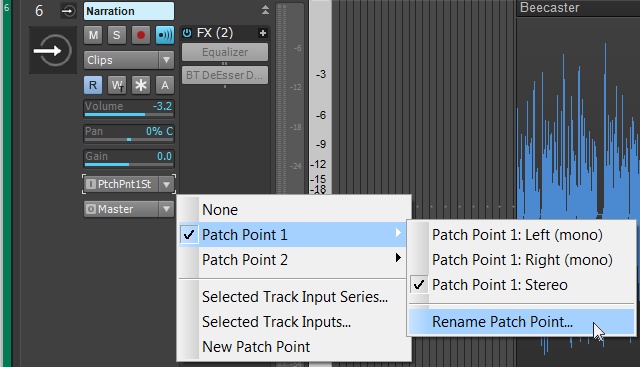
Task: Click the FX (2) label
Action: pos(215,33)
